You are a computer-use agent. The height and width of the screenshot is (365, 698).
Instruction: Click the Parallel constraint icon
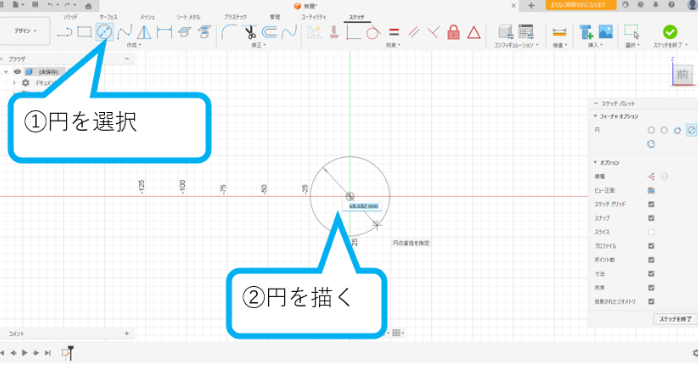point(414,32)
